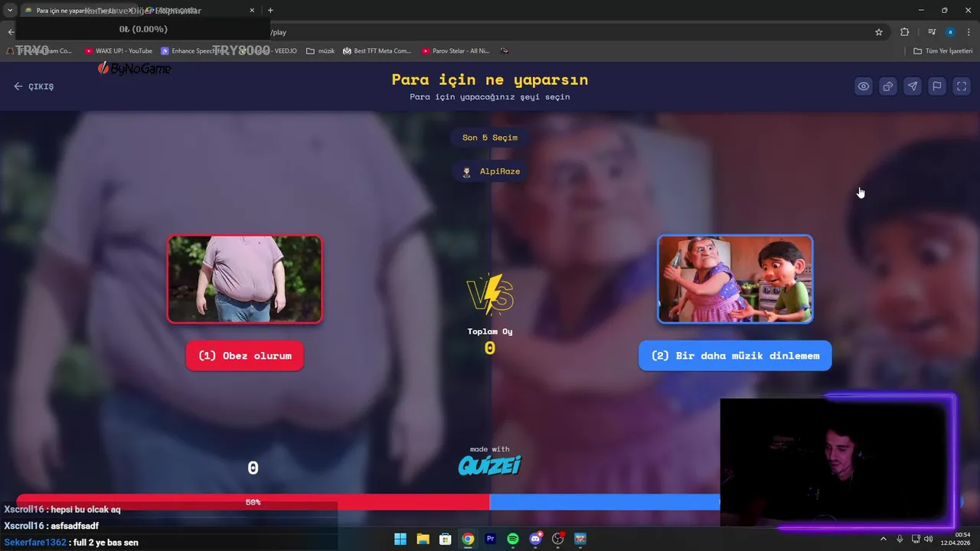
Task: Open the Enhance Speech bookmark
Action: (193, 51)
